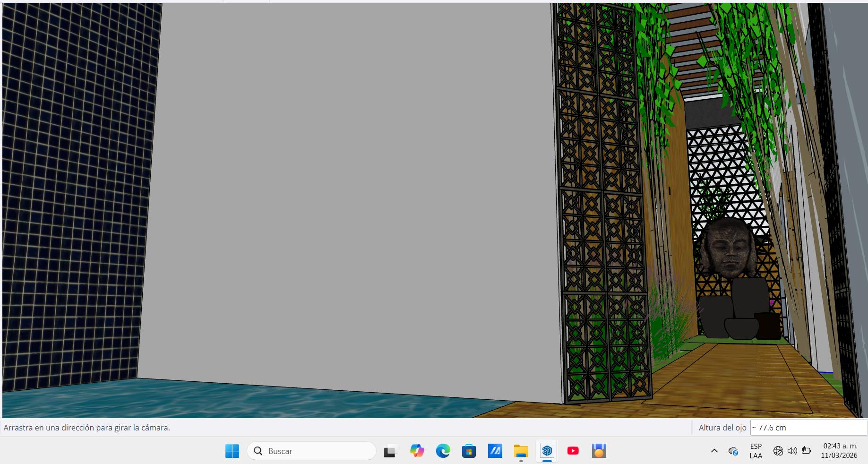Screen dimensions: 868x464
Task: Open the clock and date panel
Action: pos(840,451)
